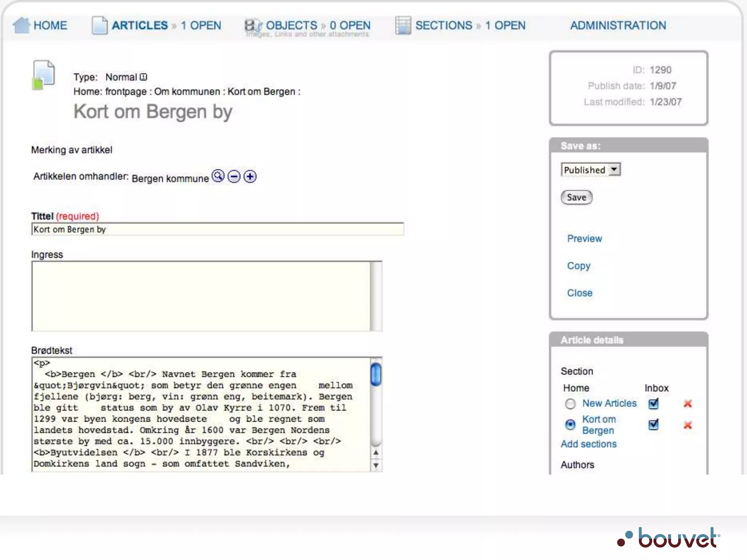Click the info icon next to Type Normal

click(x=144, y=77)
